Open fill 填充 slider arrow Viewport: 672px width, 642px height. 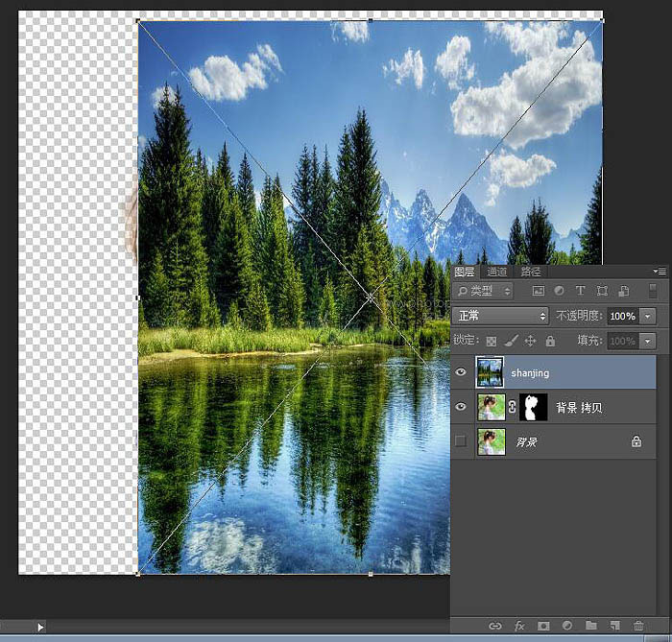pos(648,342)
